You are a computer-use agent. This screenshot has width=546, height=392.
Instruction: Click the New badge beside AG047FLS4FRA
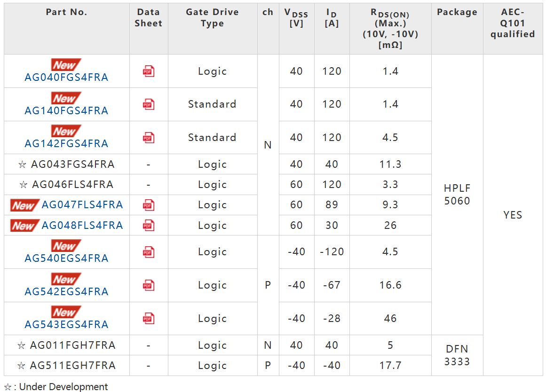click(x=24, y=205)
